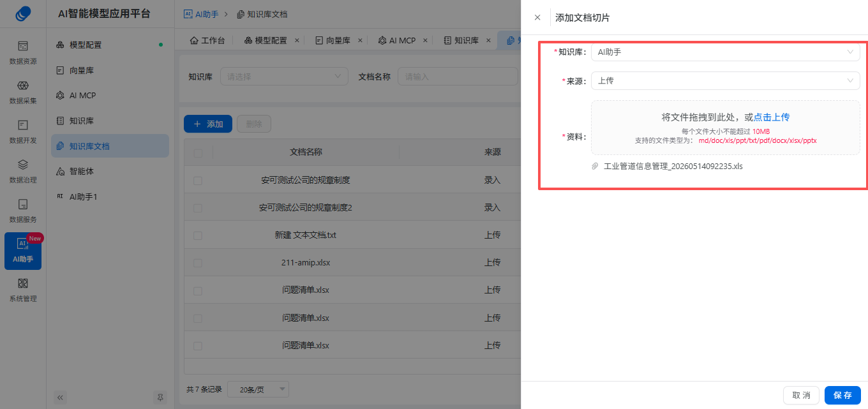Viewport: 868px width, 409px height.
Task: Close the 知识库 tab
Action: pos(488,40)
